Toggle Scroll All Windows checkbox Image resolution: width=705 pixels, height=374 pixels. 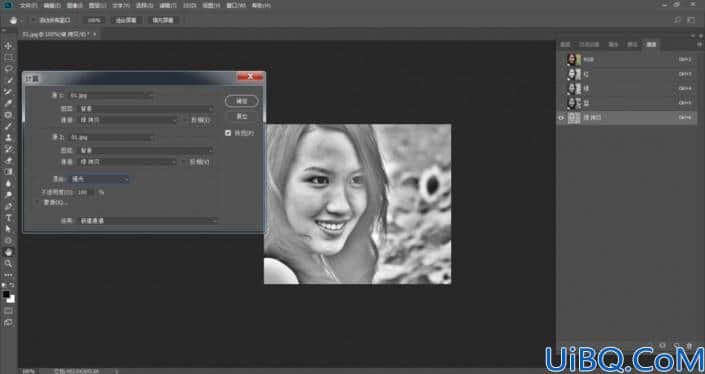click(x=33, y=20)
